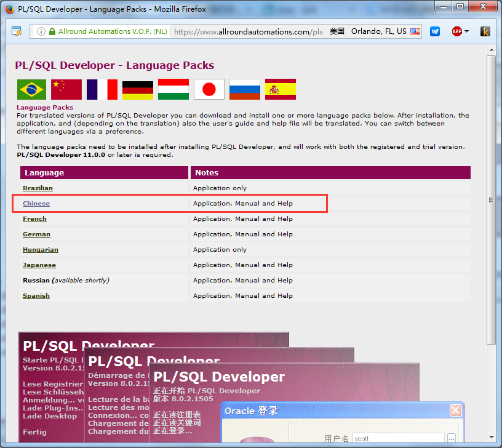502x448 pixels.
Task: Click the Brazilian flag image
Action: coord(31,89)
